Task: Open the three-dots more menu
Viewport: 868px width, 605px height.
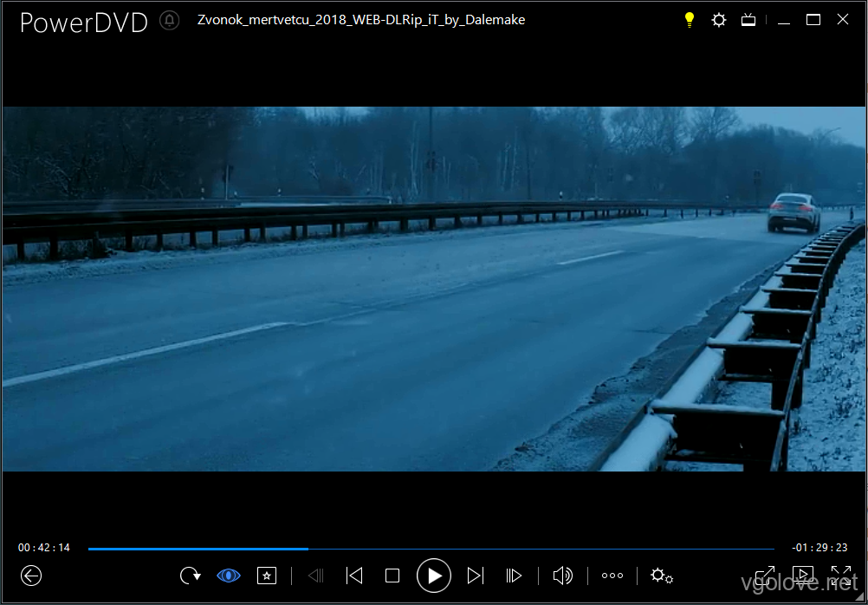Action: click(x=612, y=576)
